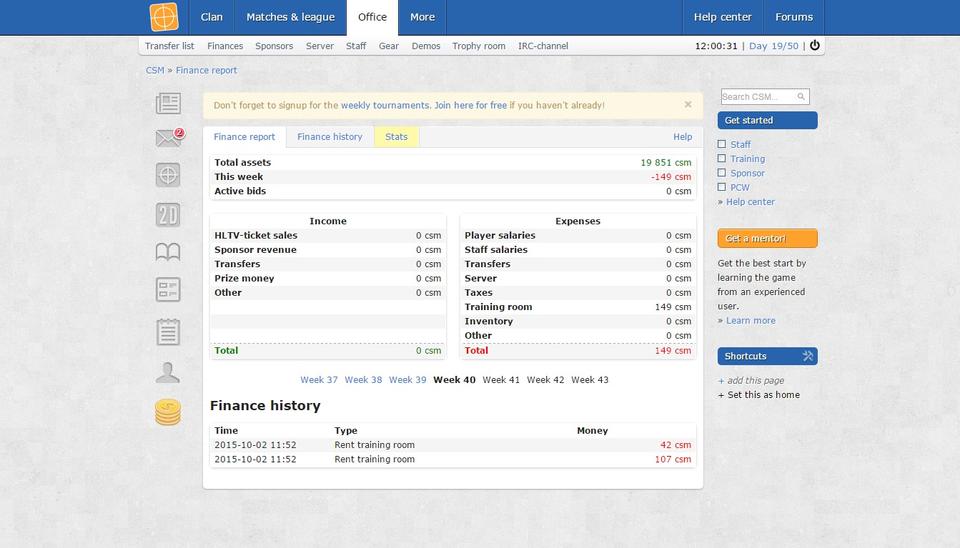The image size is (960, 548).
Task: Open the 2D viewer sidebar icon
Action: tap(168, 214)
